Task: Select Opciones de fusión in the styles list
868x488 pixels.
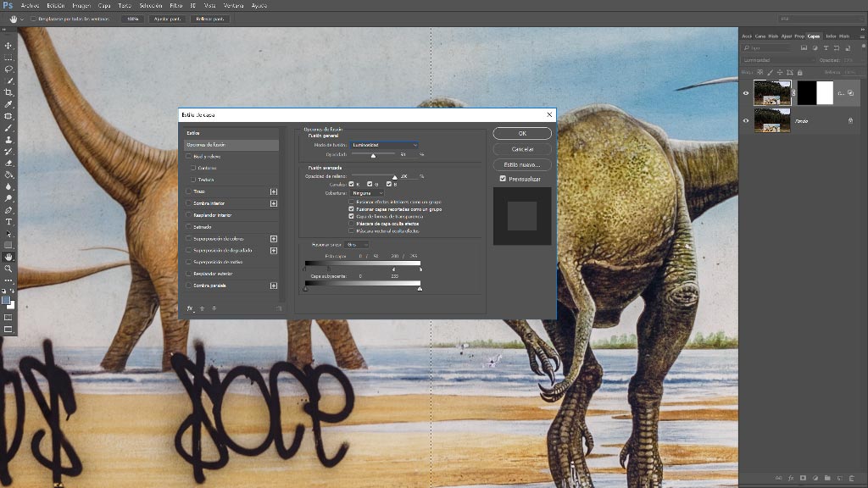Action: 231,145
